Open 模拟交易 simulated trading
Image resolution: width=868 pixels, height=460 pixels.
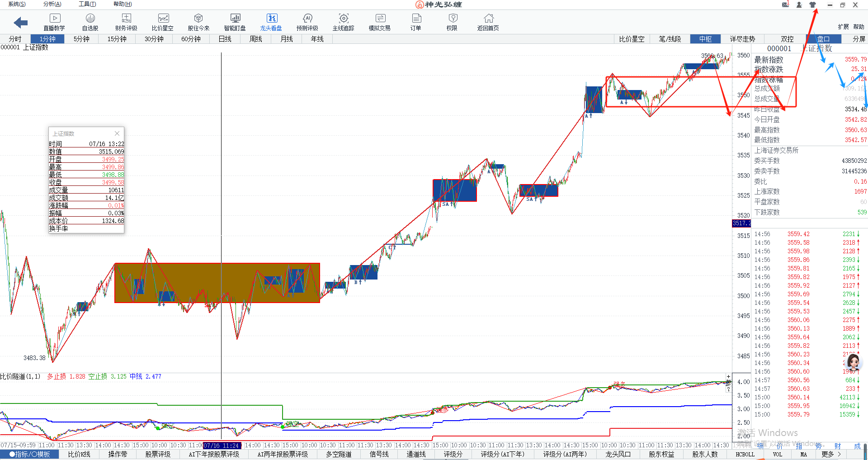tap(379, 22)
